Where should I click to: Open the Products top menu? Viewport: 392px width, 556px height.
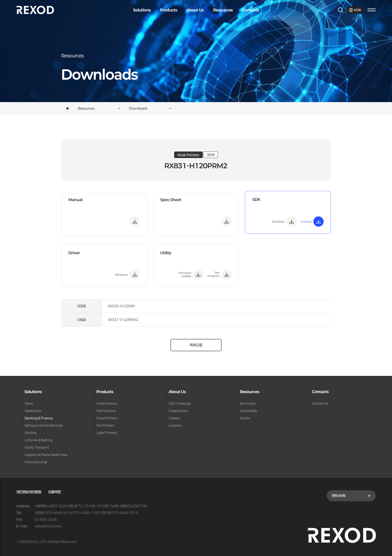[168, 10]
